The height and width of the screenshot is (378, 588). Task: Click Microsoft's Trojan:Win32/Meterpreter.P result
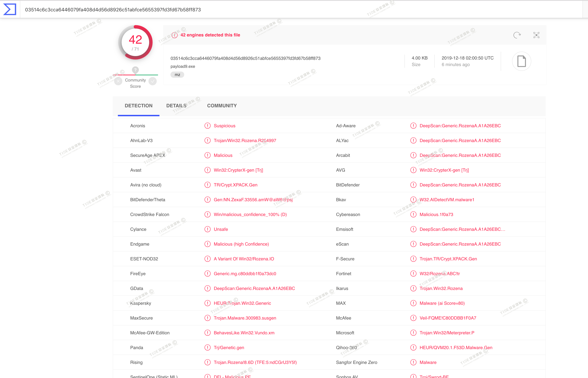click(x=447, y=333)
